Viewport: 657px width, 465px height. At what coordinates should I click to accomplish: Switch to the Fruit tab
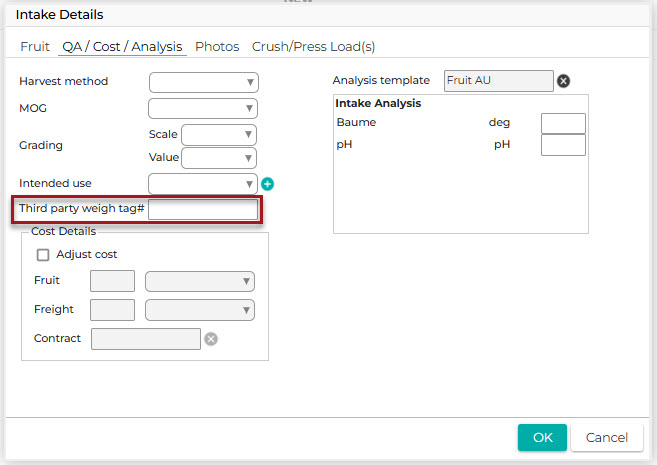pyautogui.click(x=35, y=47)
